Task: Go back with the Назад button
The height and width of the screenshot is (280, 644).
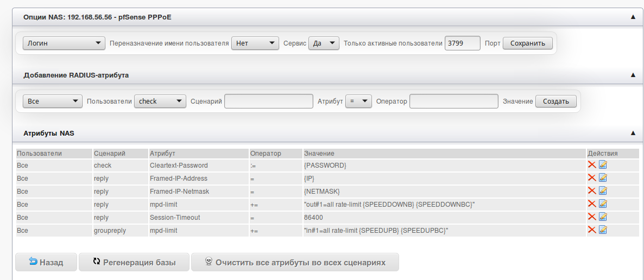Action: pos(46,262)
